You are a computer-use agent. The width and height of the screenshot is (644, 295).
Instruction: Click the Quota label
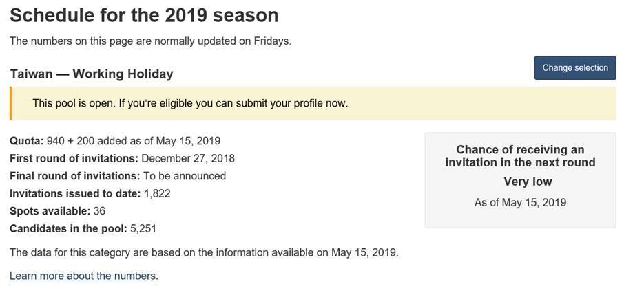click(x=26, y=140)
